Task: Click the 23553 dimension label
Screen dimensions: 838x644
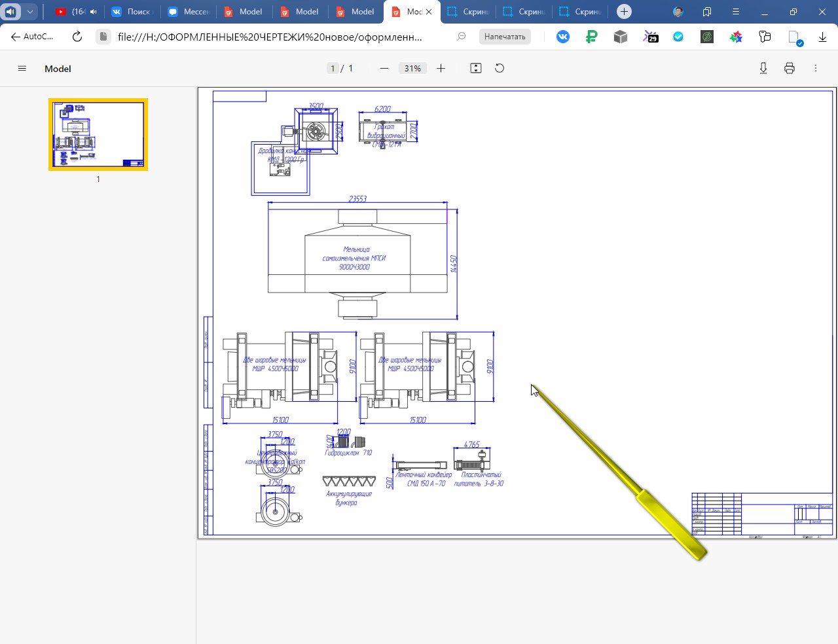Action: point(357,199)
